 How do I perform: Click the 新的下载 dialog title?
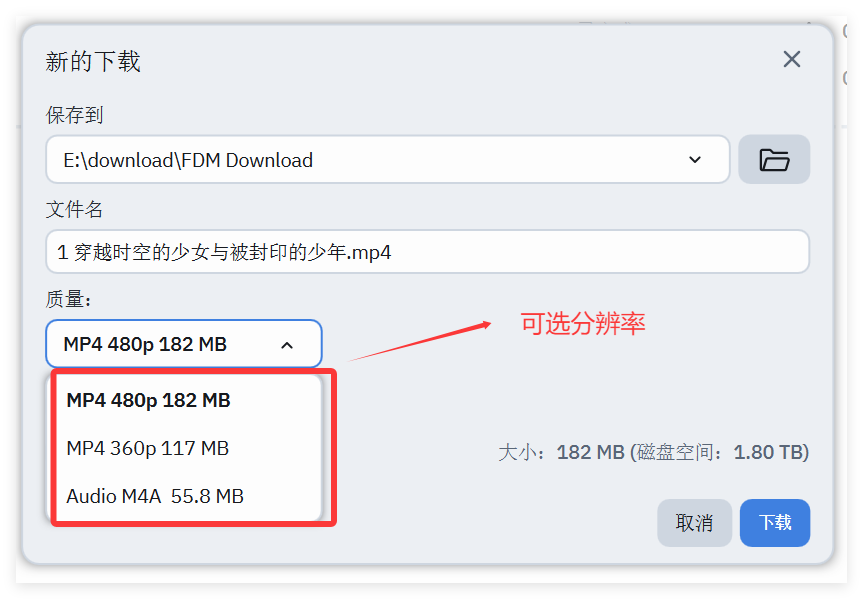93,61
